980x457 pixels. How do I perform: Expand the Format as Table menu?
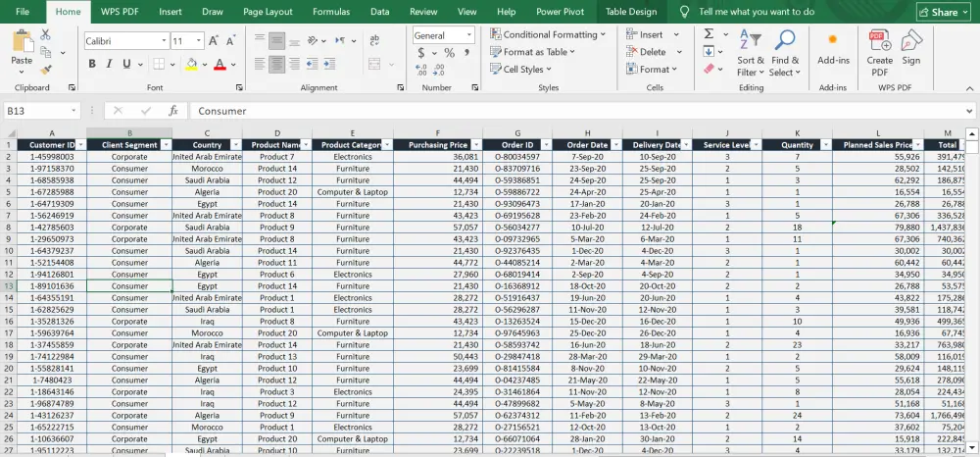pyautogui.click(x=532, y=52)
